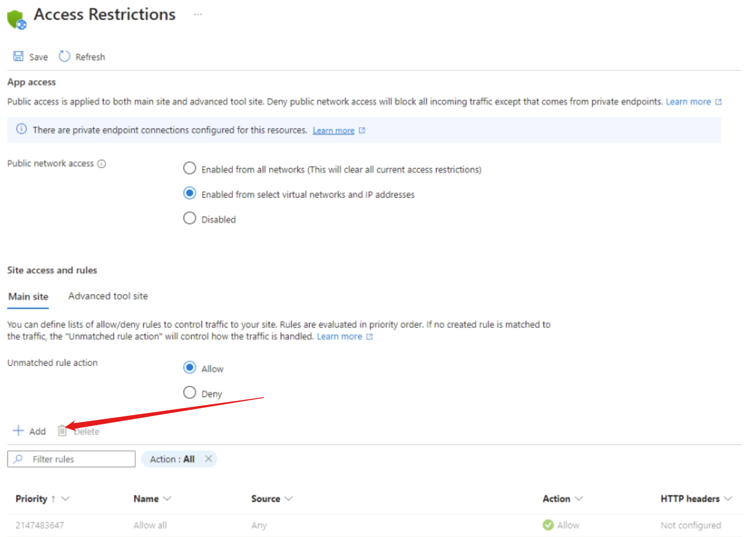Set Unmatched rule action to Deny
Viewport: 756px width, 537px height.
pyautogui.click(x=190, y=393)
